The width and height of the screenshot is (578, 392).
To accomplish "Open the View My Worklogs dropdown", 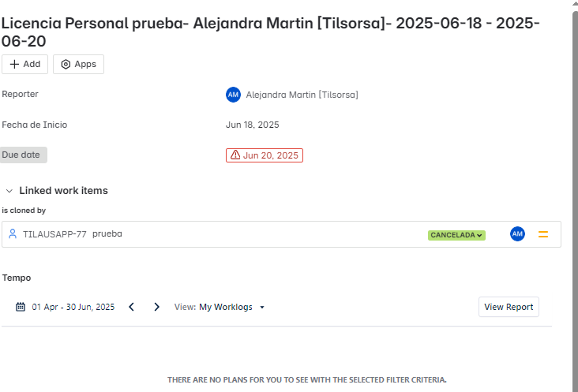I will point(220,307).
